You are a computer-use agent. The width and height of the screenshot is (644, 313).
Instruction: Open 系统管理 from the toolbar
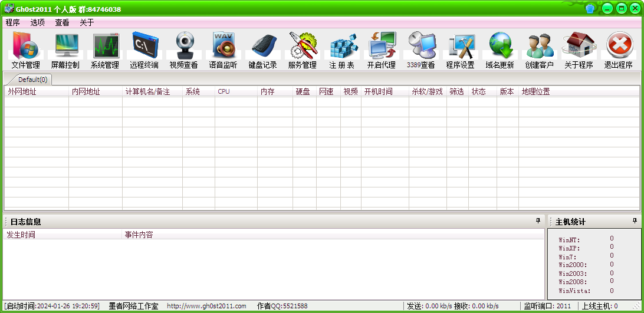click(x=105, y=50)
